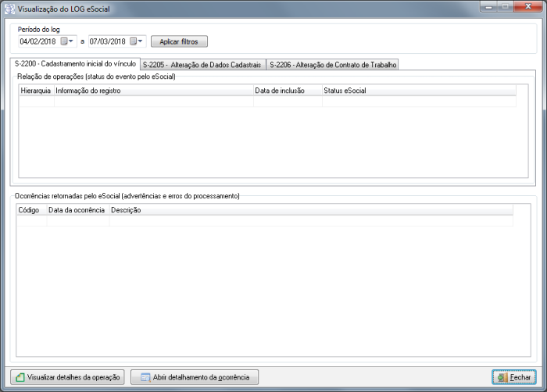
Task: Sort by Data da ocorrência column
Action: tap(77, 210)
